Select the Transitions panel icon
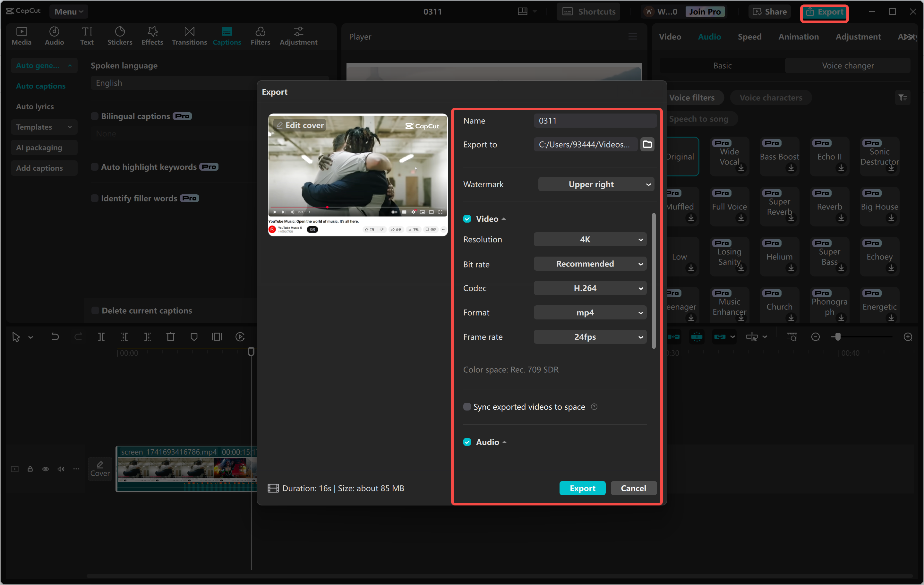This screenshot has height=585, width=924. 189,36
